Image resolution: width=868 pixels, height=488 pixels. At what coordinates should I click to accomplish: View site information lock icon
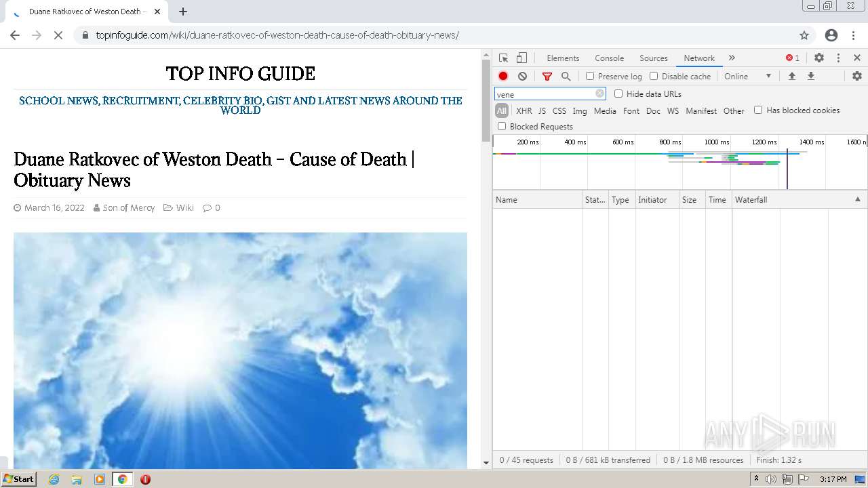click(x=85, y=35)
